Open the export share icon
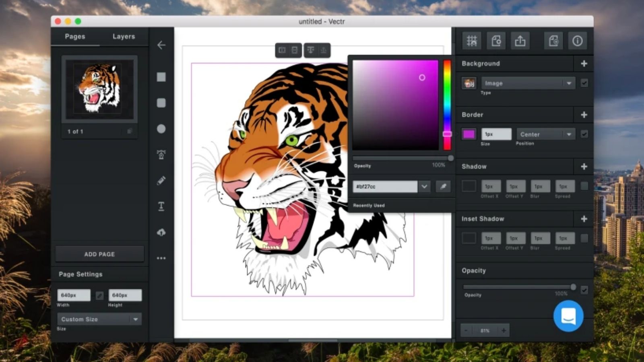 pos(520,41)
